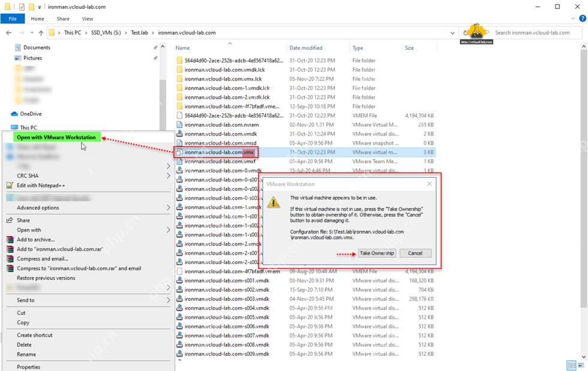Click Cancel in VMware Workstation dialog
Viewport: 588px width, 371px height.
coord(415,253)
